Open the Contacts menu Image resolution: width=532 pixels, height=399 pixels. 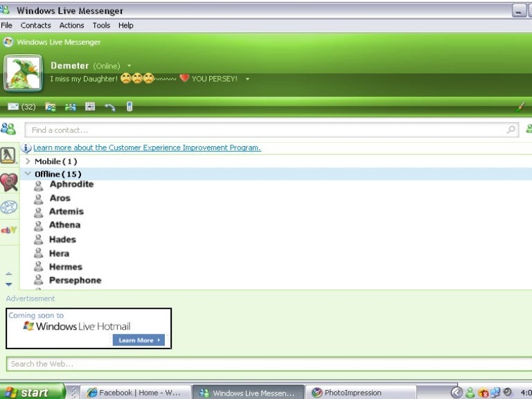35,25
